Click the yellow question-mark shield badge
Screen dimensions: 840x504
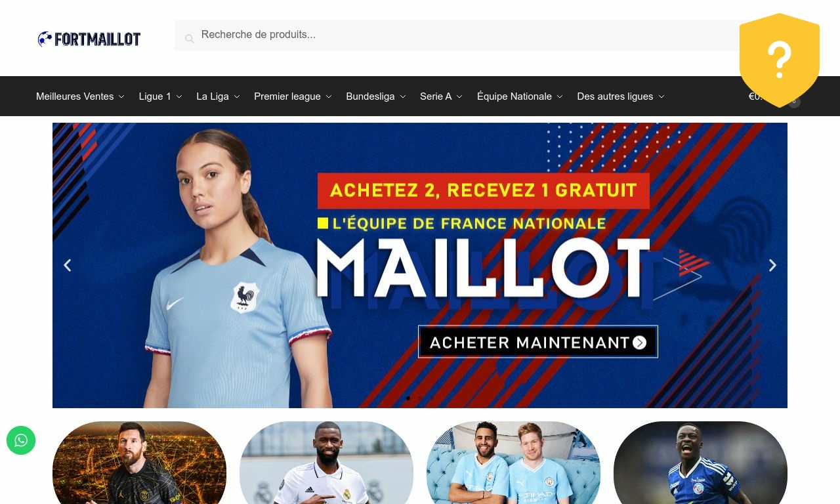pyautogui.click(x=780, y=60)
